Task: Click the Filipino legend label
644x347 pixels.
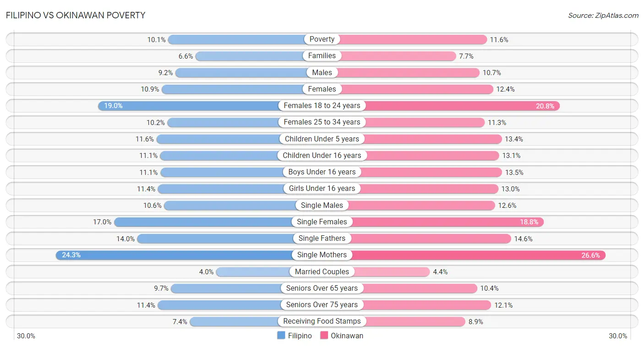Action: [x=300, y=336]
